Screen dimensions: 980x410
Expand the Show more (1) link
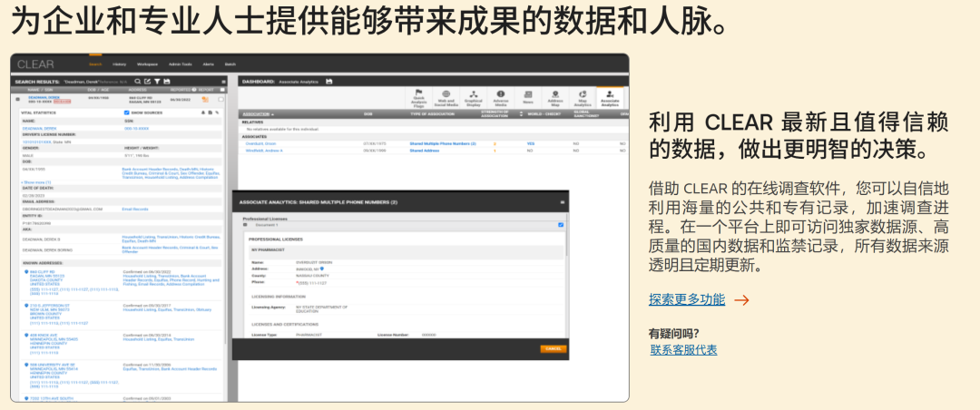coord(36,182)
